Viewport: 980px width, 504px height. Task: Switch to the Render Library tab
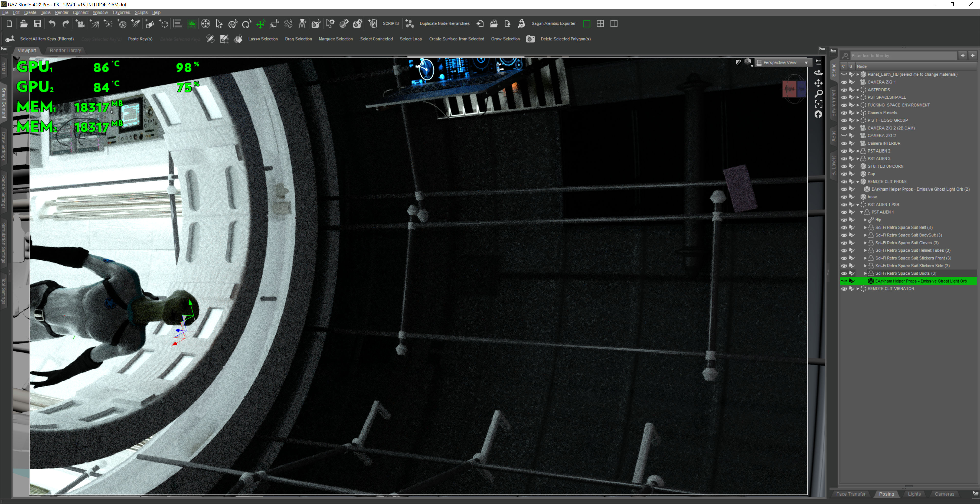click(65, 51)
